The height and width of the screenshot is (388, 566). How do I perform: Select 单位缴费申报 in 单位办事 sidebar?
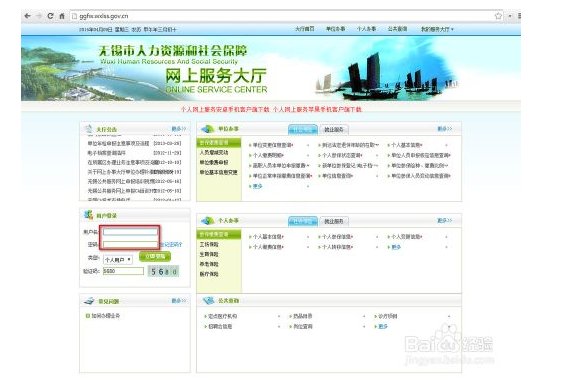pos(214,162)
